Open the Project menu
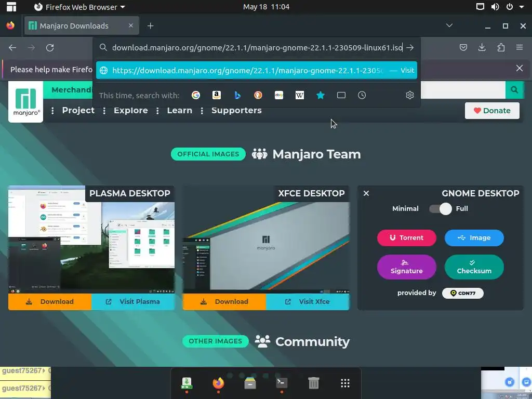The height and width of the screenshot is (399, 532). pos(78,110)
